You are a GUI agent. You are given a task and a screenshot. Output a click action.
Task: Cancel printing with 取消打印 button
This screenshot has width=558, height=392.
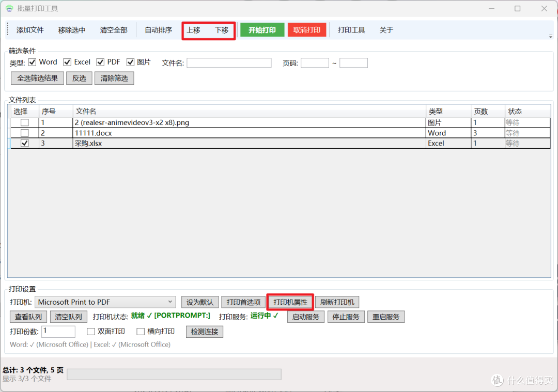pyautogui.click(x=307, y=30)
